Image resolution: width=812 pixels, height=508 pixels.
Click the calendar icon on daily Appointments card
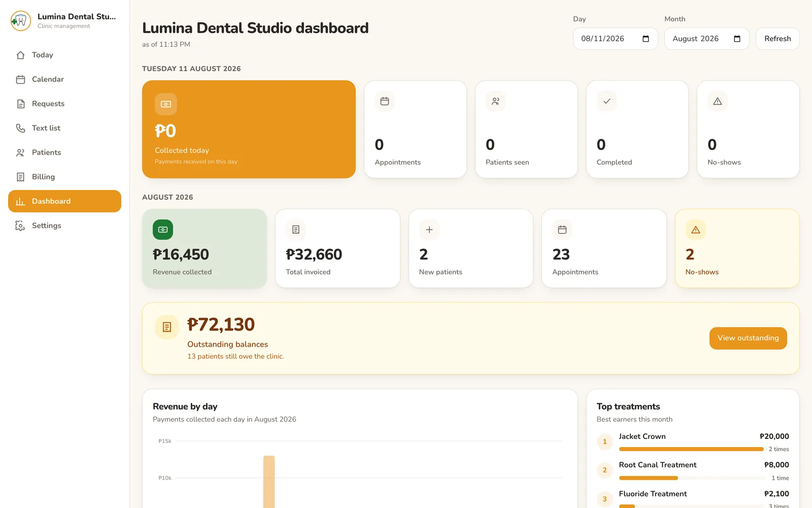point(385,101)
